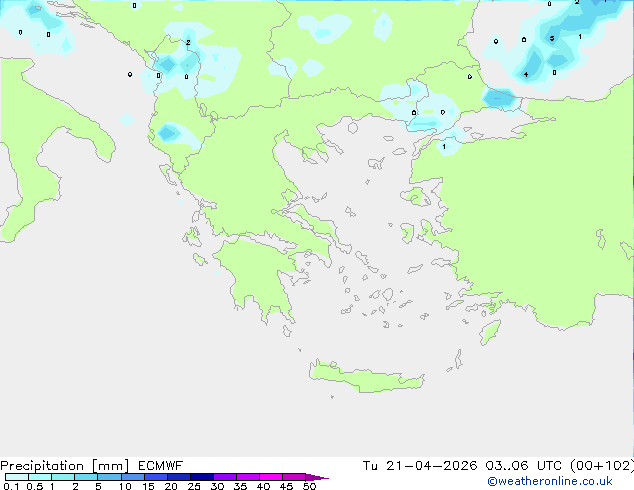Click the 'ECMWF' model label
Screen dimensions: 634x490
click(x=161, y=466)
